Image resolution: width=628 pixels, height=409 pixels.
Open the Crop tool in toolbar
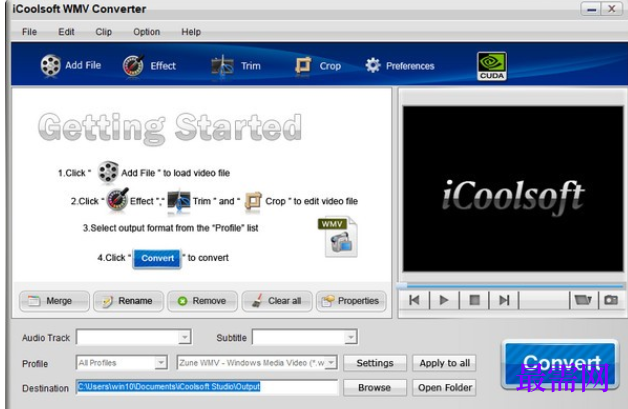(318, 66)
